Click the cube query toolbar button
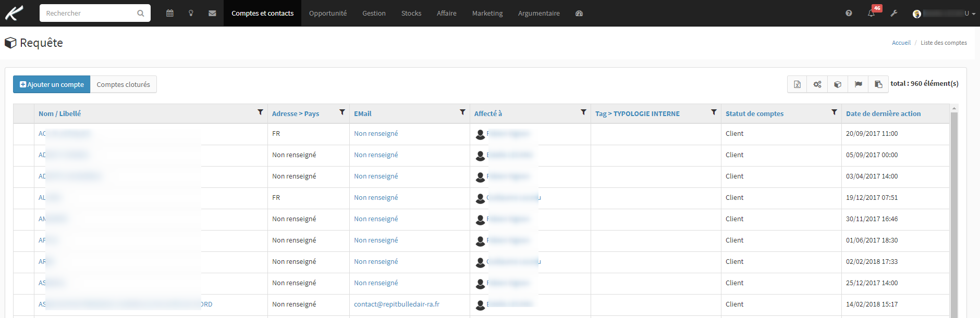The height and width of the screenshot is (318, 980). [838, 84]
